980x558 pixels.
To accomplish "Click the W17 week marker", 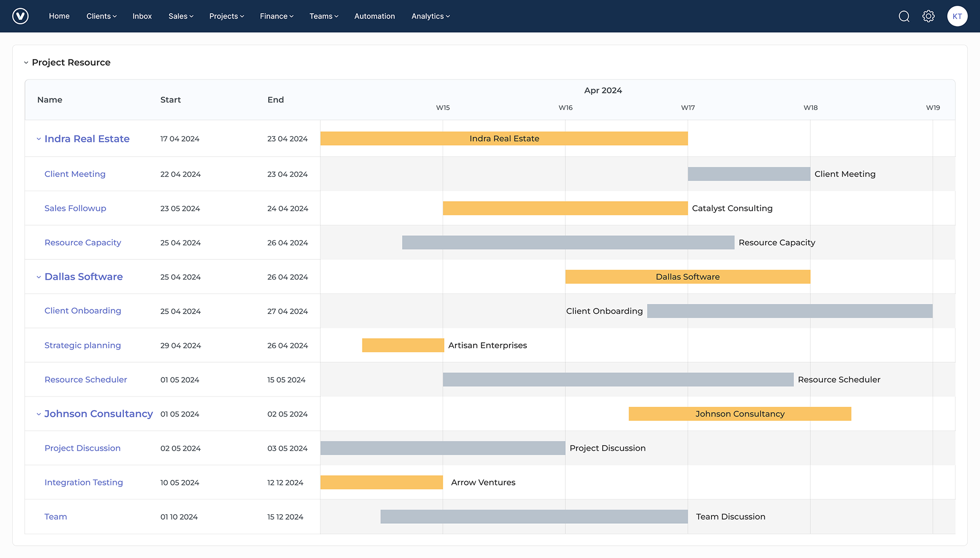I will point(688,107).
